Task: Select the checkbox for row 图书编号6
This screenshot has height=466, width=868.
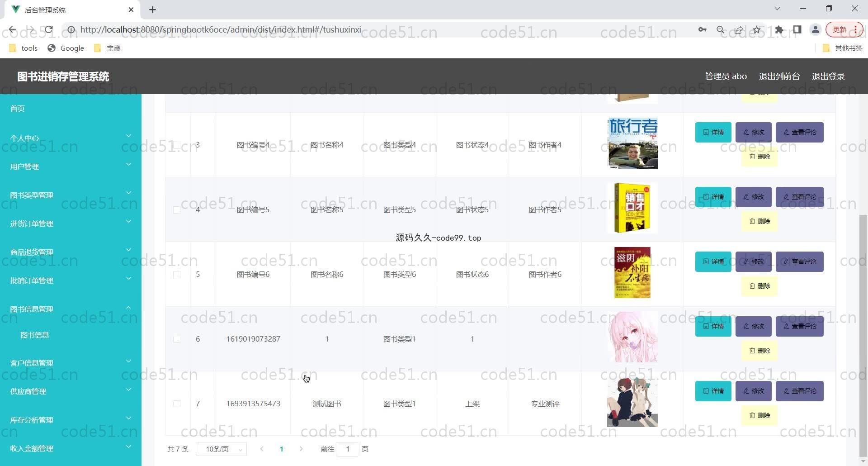Action: point(177,275)
